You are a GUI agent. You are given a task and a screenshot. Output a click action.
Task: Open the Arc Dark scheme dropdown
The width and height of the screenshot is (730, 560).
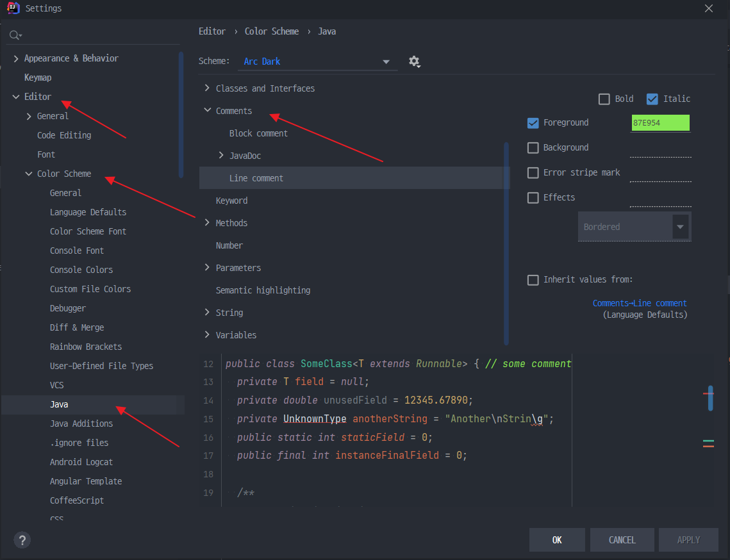click(317, 62)
